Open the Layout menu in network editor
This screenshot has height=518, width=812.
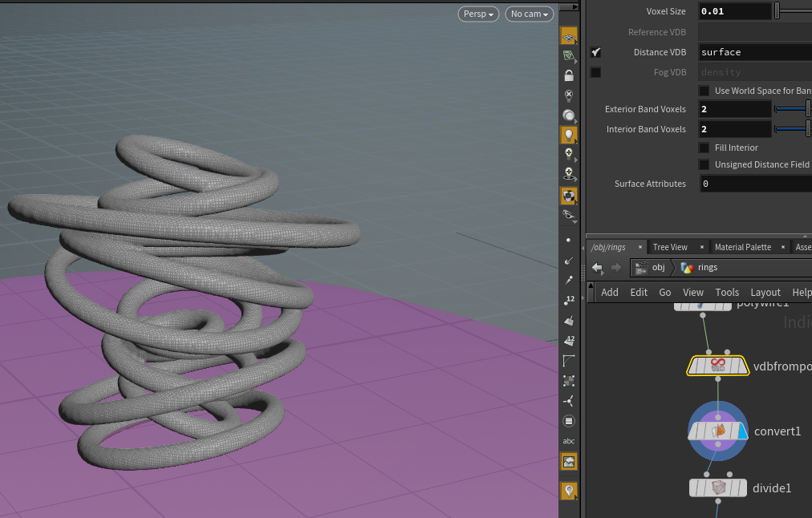(765, 293)
